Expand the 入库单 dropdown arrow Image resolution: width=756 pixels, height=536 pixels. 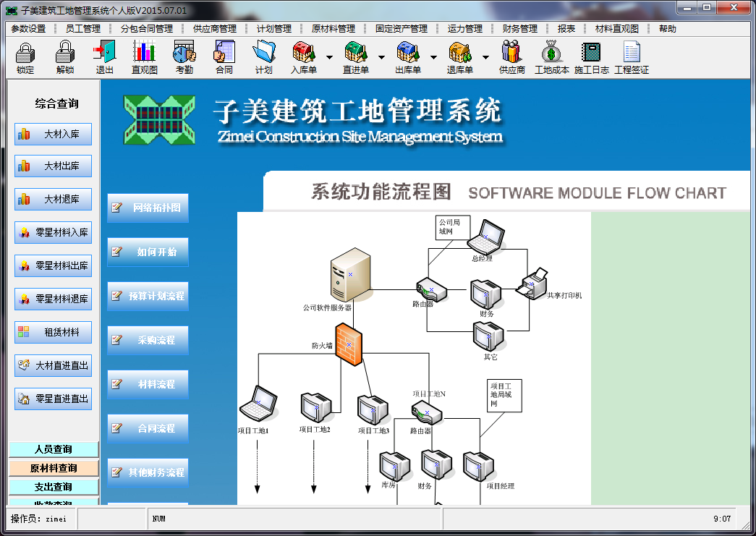point(329,57)
